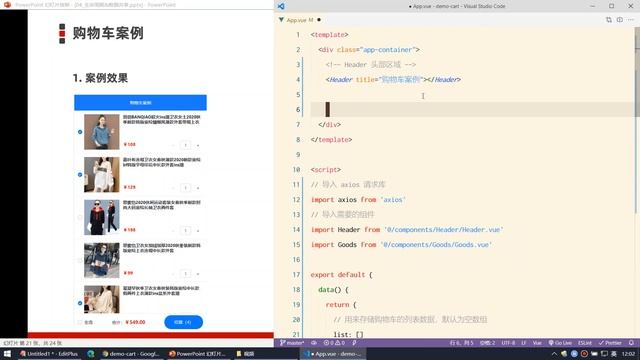
Task: Open the indentation spaces setting in status bar
Action: [487, 343]
